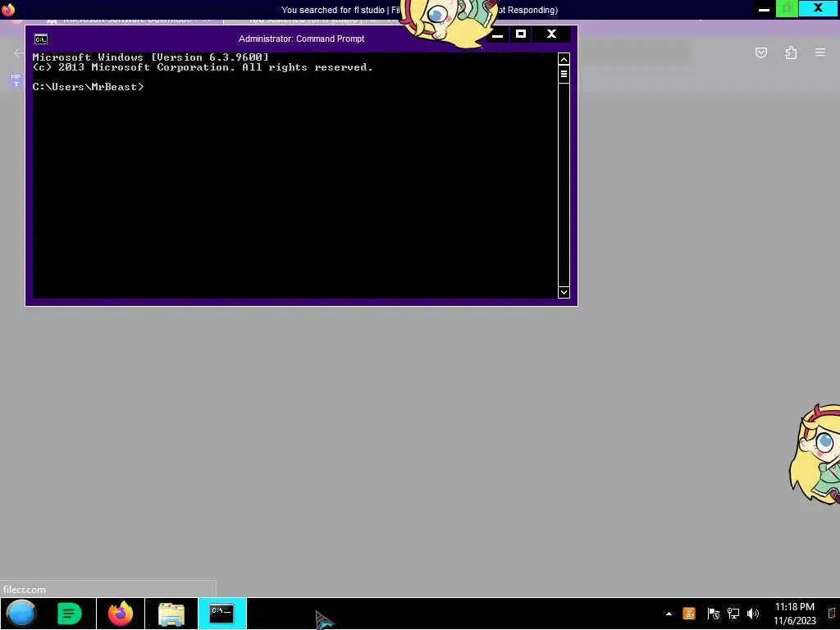Click the green maximize button of Firefox

click(787, 9)
